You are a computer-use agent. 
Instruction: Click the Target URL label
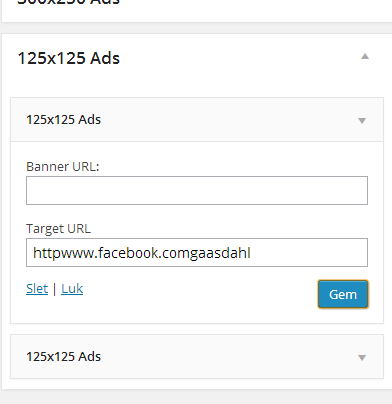(x=58, y=229)
